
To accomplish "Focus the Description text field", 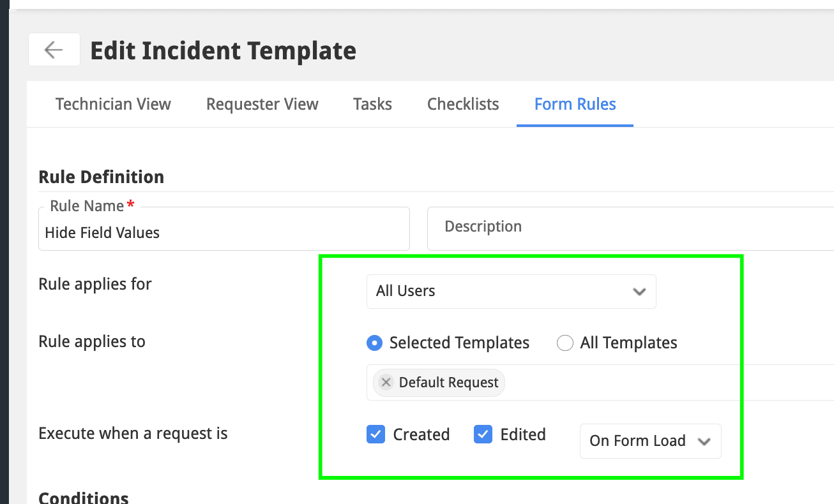I will point(629,228).
